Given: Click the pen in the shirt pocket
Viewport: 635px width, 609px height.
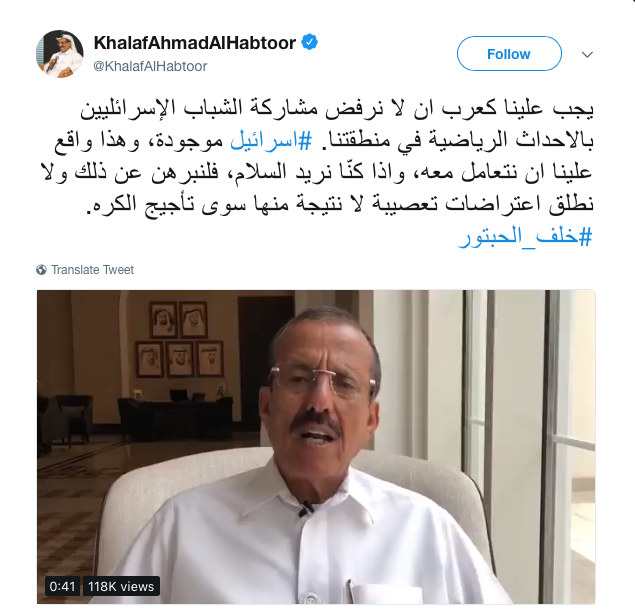Looking at the screenshot, I should [350, 589].
